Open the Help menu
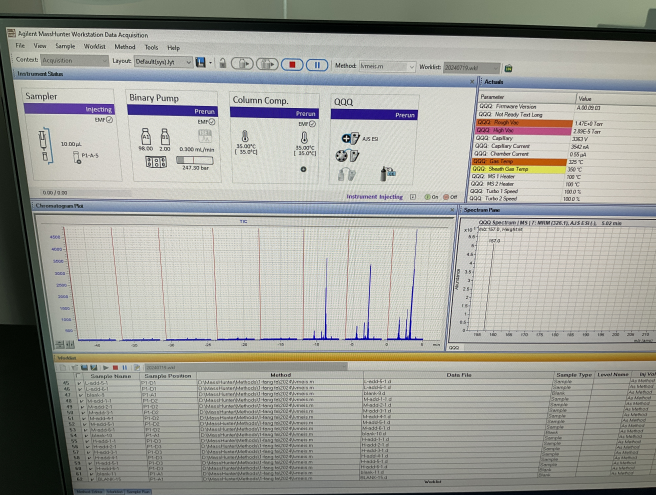The height and width of the screenshot is (495, 656). coord(173,48)
